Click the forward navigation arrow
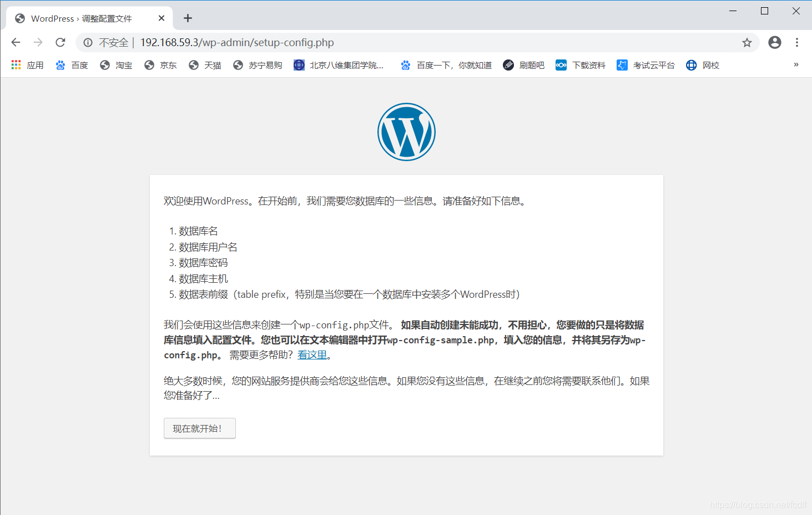812x515 pixels. click(x=38, y=42)
